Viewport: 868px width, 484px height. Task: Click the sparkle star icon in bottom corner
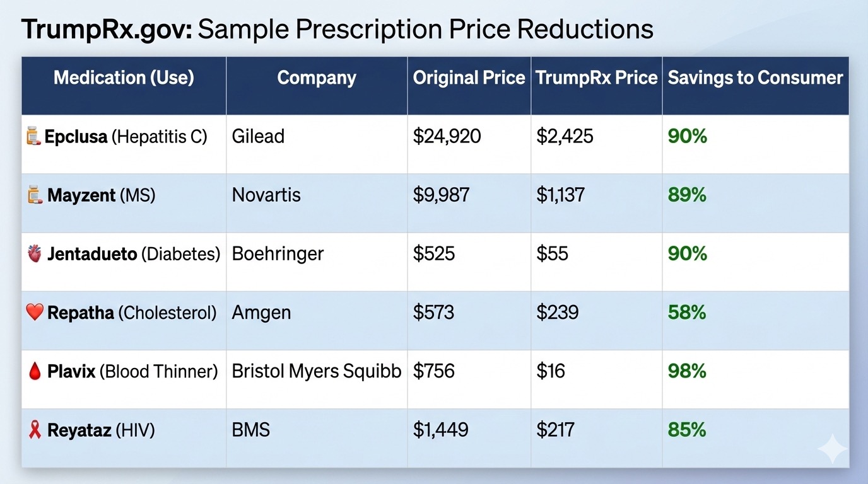click(x=831, y=448)
